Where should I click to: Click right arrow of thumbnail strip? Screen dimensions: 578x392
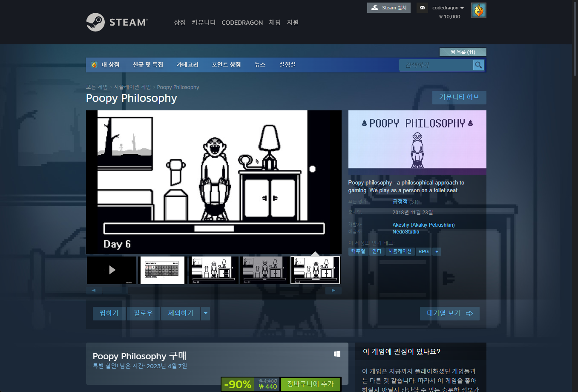tap(334, 290)
